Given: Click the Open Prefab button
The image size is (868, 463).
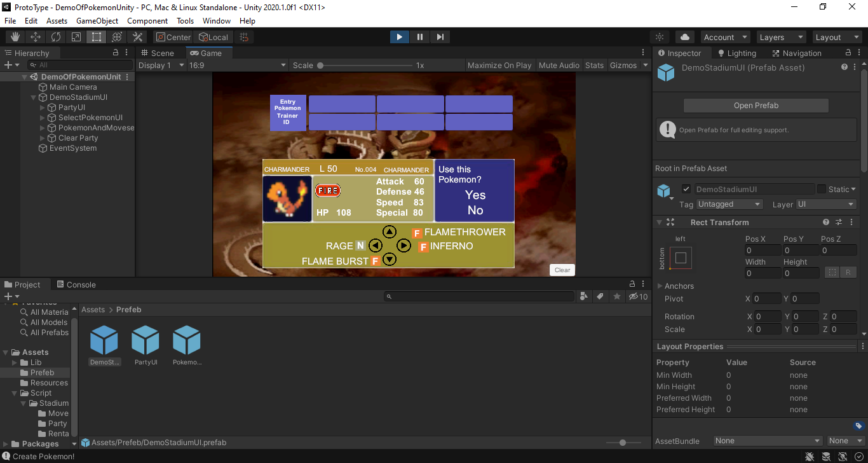Looking at the screenshot, I should tap(756, 106).
